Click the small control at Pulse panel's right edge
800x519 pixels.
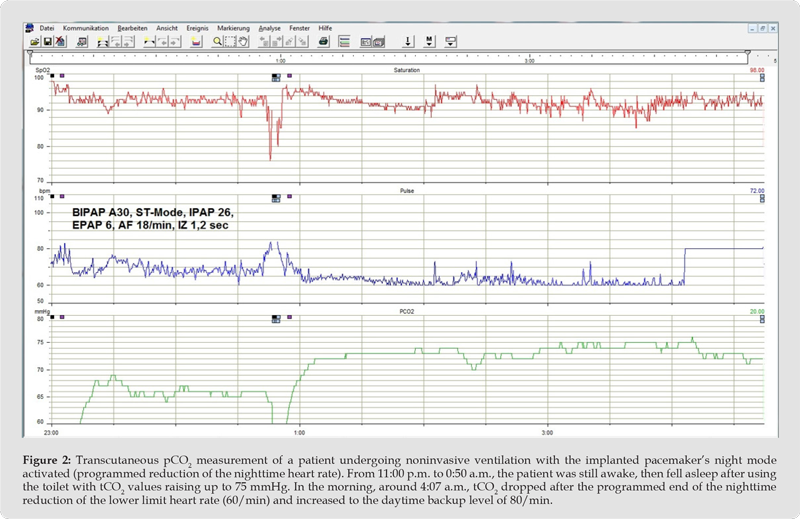click(x=762, y=199)
